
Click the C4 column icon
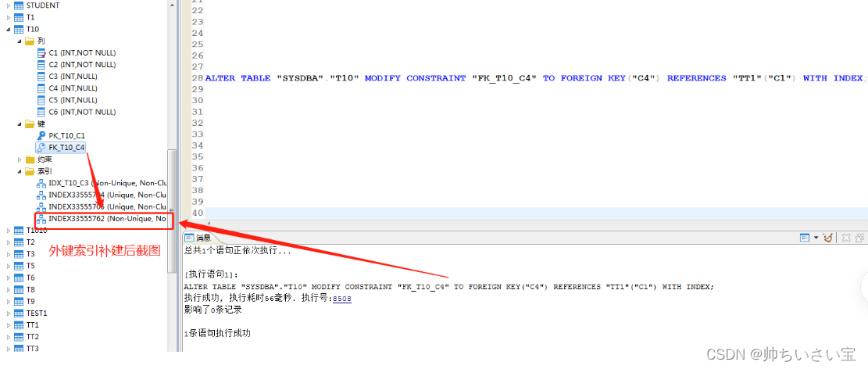(41, 88)
